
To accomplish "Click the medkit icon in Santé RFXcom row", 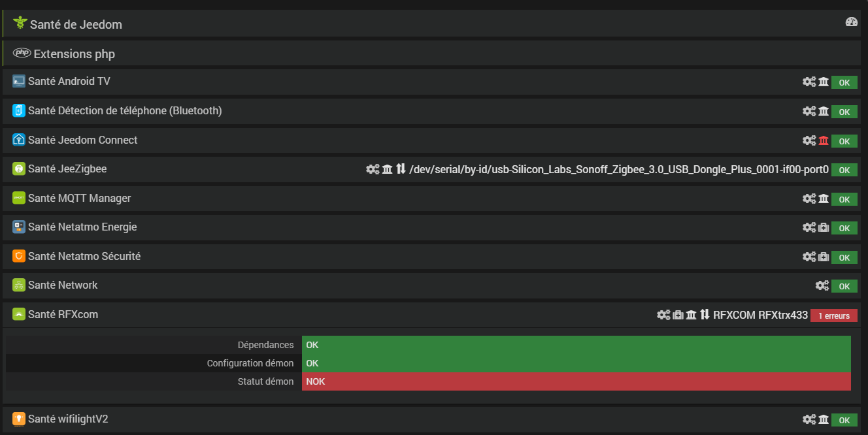I will click(678, 315).
